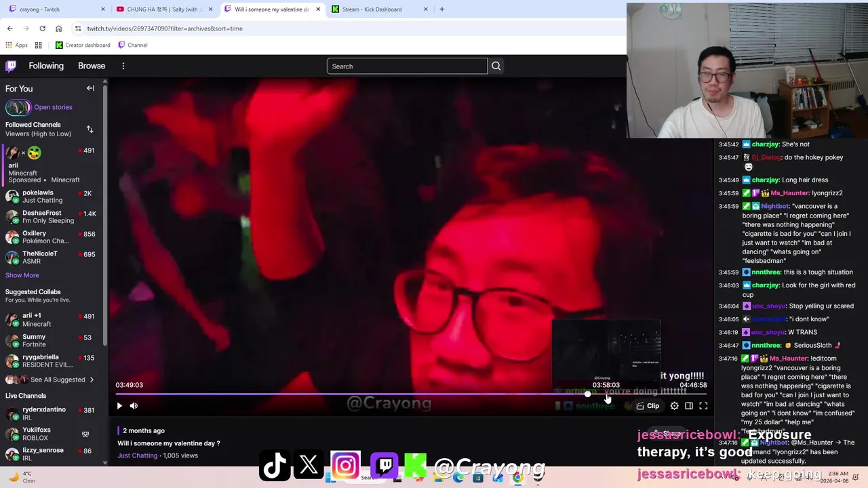Screen dimensions: 868x488
Task: Open the Windows weather widget
Action: pyautogui.click(x=22, y=477)
